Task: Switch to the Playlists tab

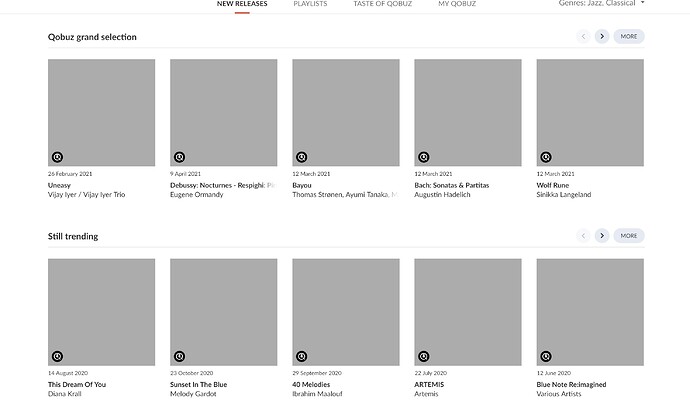Action: pos(310,4)
